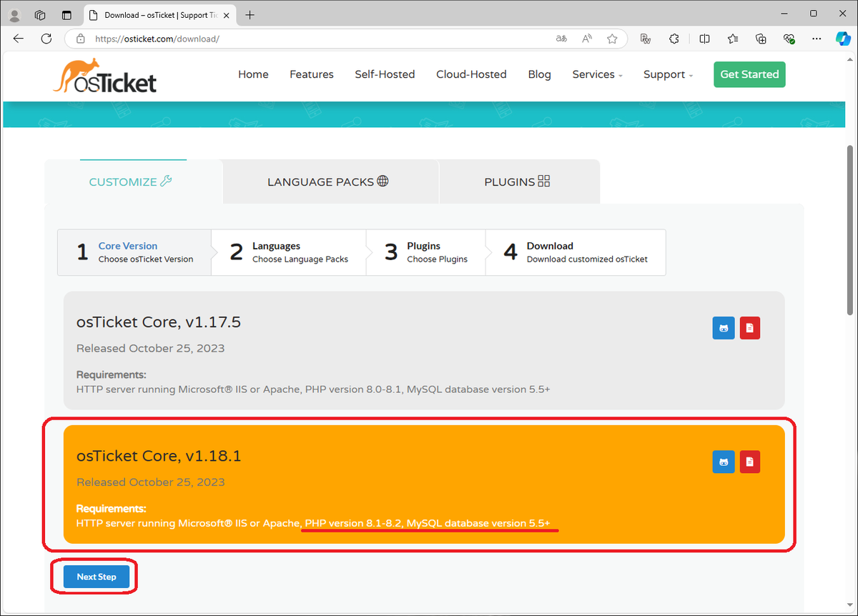Open split screen view in the browser
The width and height of the screenshot is (858, 616).
point(704,39)
